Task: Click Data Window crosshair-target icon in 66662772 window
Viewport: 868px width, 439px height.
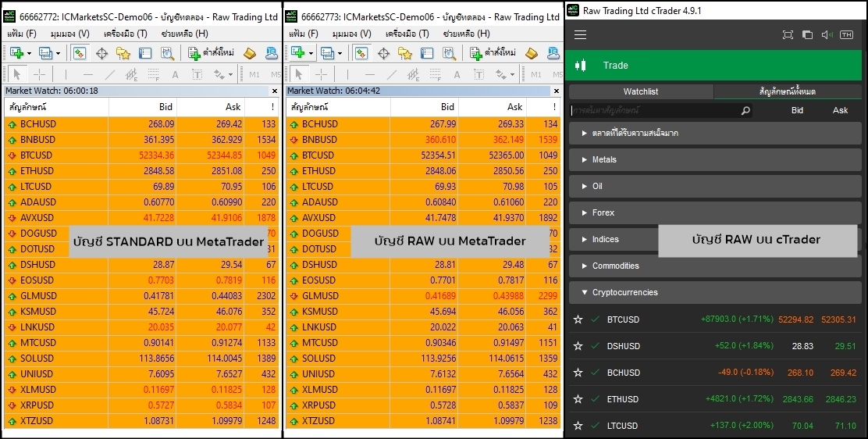Action: pyautogui.click(x=101, y=53)
